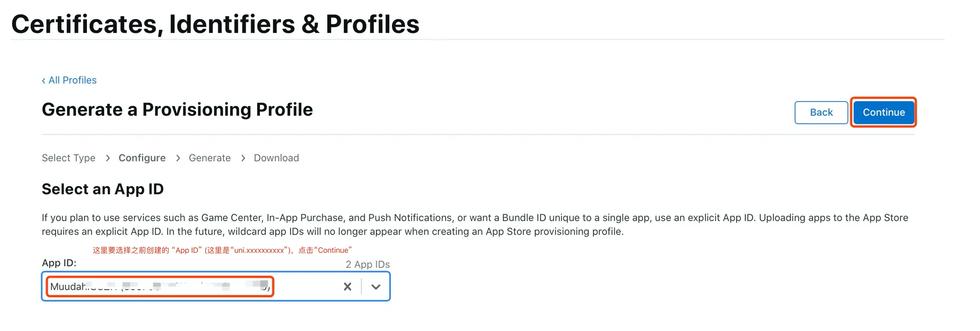Click 'Generate a Provisioning Profile' heading
Viewport: 980px width, 331px height.
[x=177, y=110]
